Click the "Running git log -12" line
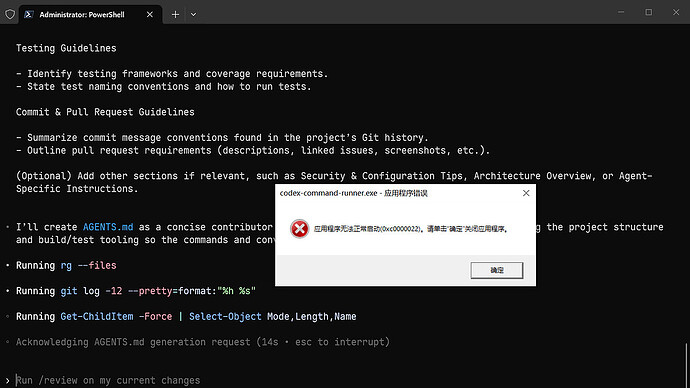This screenshot has width=690, height=388. [x=136, y=291]
